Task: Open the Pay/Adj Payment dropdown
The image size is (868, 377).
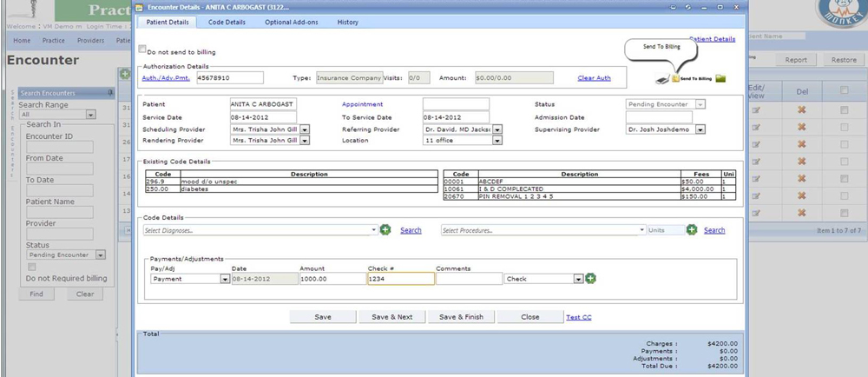Action: 225,279
